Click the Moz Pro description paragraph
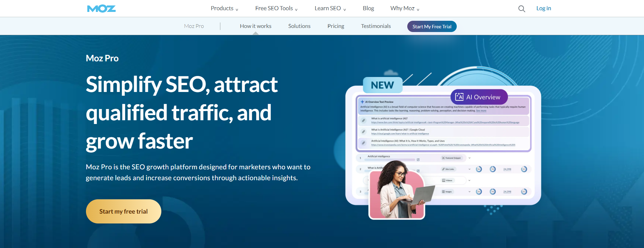Viewport: 644px width, 248px height. (x=198, y=172)
